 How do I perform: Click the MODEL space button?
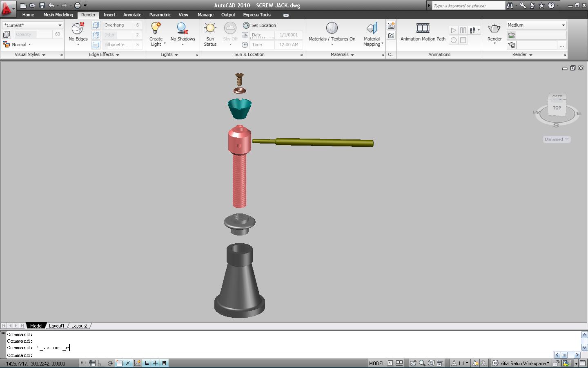(x=376, y=363)
